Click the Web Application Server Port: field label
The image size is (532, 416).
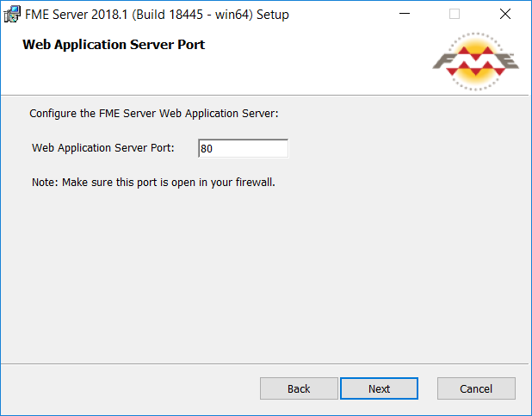(102, 148)
